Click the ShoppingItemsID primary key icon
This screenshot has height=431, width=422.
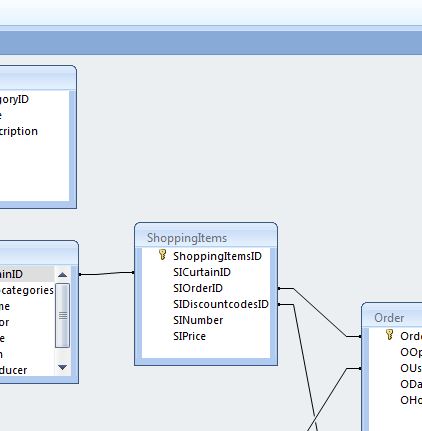[162, 255]
